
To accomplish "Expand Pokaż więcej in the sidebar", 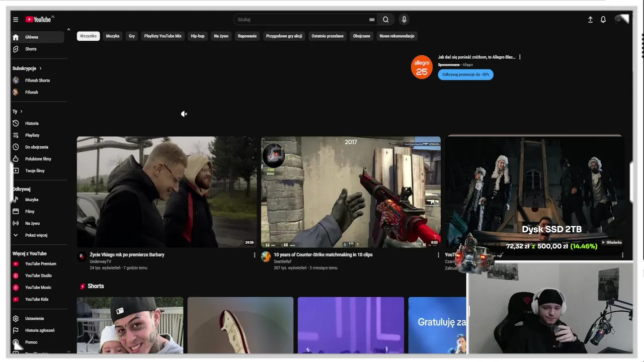I will pos(38,235).
